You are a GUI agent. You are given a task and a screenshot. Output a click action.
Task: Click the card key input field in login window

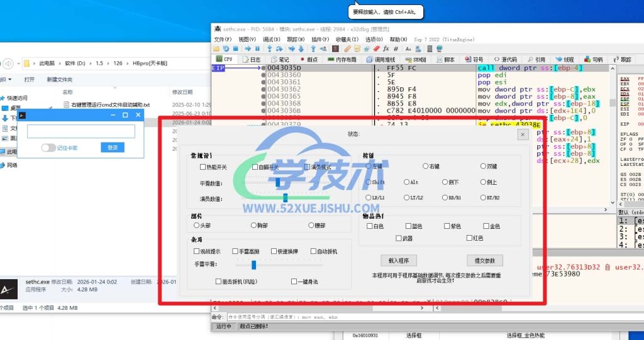coord(81,131)
